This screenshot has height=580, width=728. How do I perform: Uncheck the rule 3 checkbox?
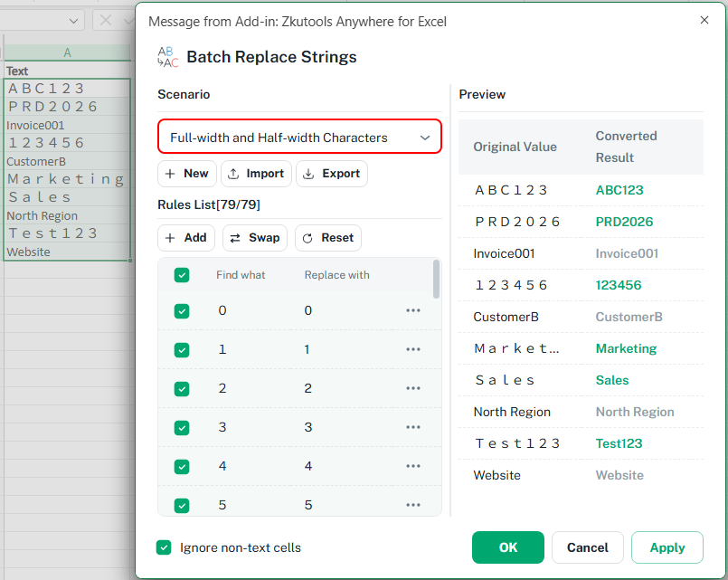182,428
